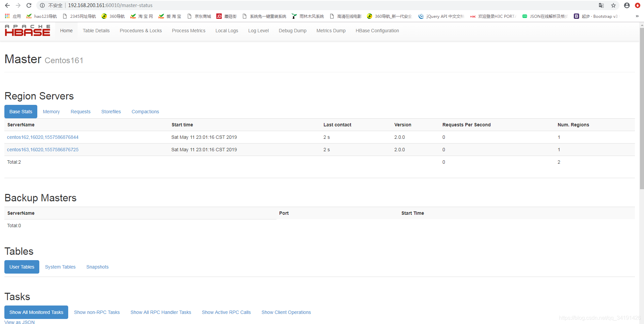Viewport: 644px width, 324px height.
Task: Open the JSON在线解析 bookmark
Action: point(545,16)
